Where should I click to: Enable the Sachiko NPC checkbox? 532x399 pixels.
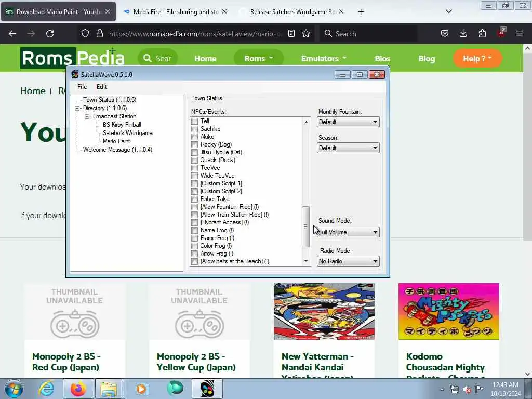[194, 129]
